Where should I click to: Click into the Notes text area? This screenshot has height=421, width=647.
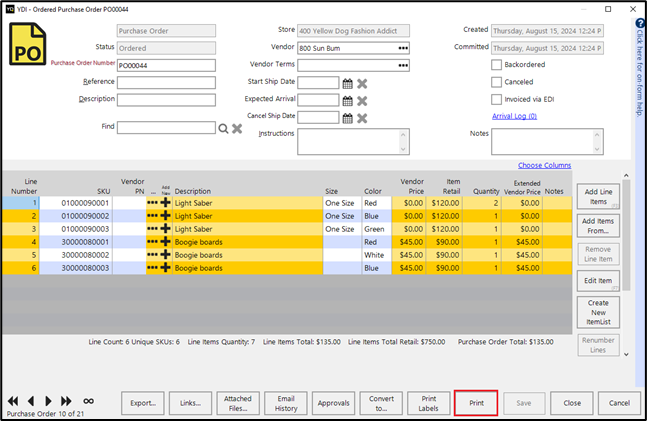(x=547, y=142)
